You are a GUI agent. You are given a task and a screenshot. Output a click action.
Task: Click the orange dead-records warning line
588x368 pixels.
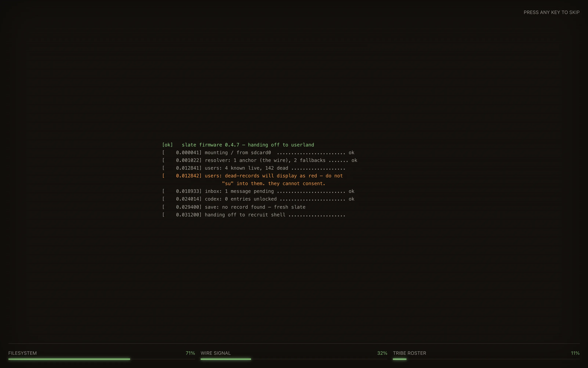(x=252, y=176)
